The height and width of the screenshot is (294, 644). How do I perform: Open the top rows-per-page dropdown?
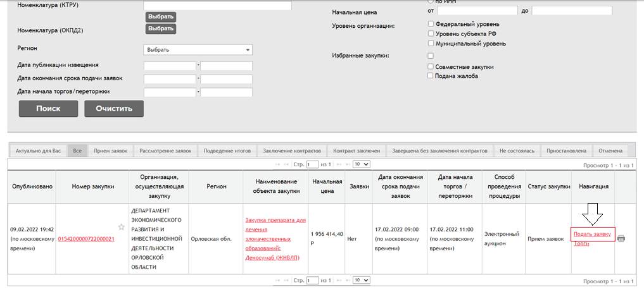pyautogui.click(x=361, y=164)
